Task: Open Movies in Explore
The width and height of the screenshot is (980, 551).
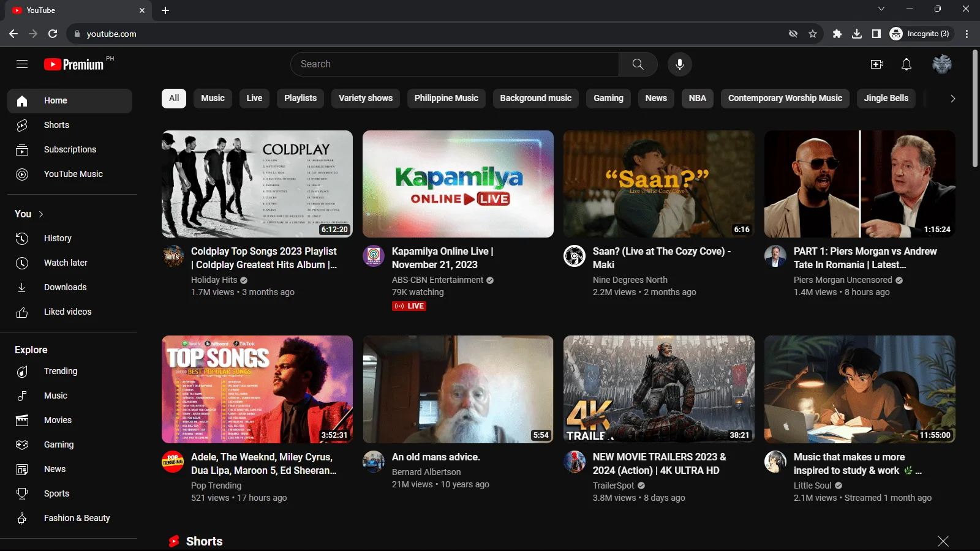Action: pos(70,420)
